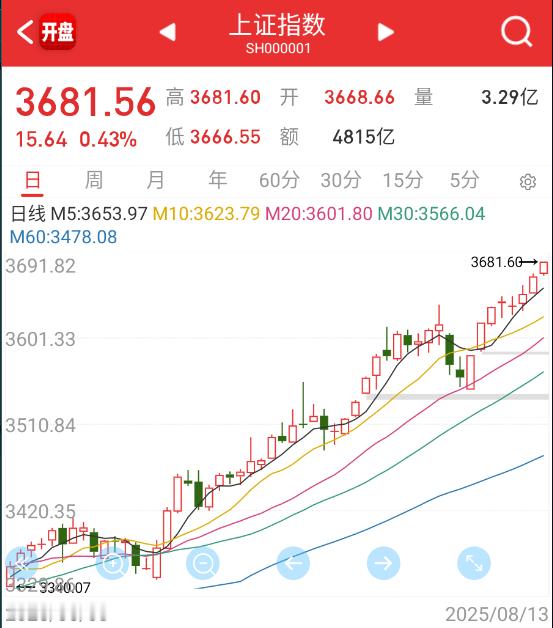Tap y-axis label 3601.33

40,339
